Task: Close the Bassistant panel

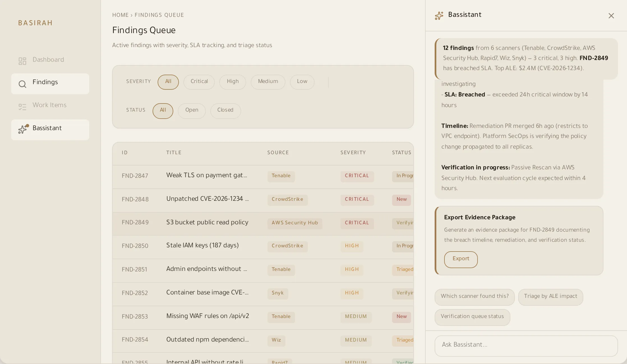Action: 611,16
